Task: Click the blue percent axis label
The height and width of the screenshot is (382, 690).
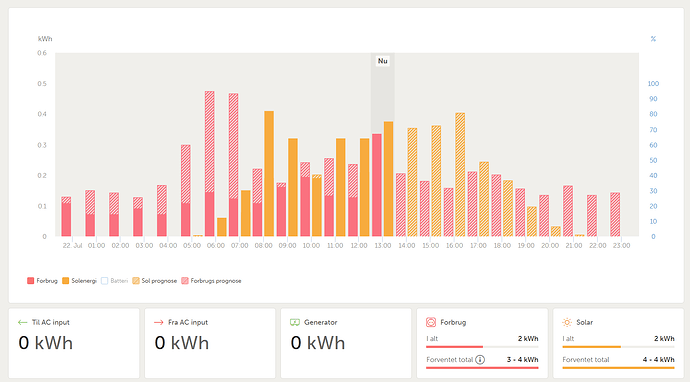Action: click(653, 39)
